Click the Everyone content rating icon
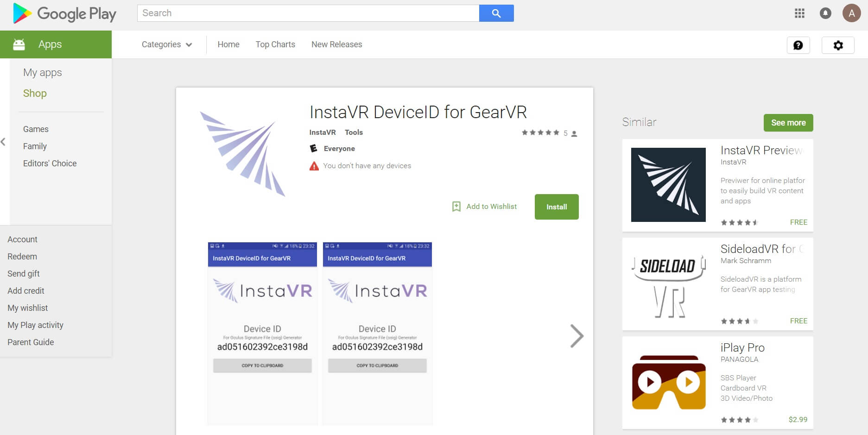The height and width of the screenshot is (435, 868). click(314, 148)
